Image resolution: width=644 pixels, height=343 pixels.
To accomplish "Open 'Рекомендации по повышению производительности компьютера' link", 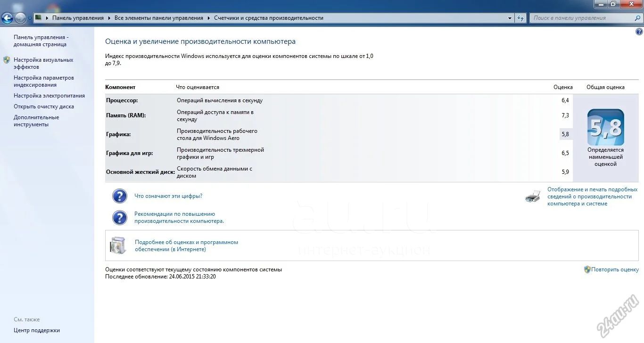I will [x=179, y=217].
